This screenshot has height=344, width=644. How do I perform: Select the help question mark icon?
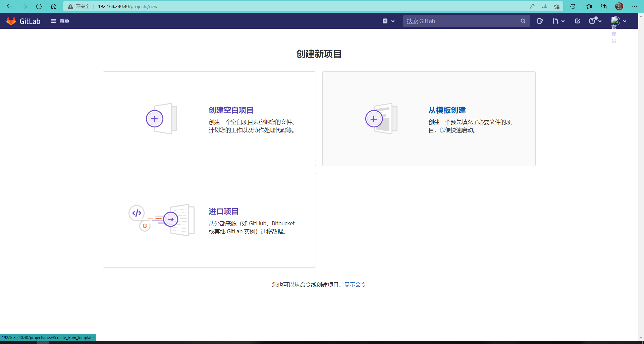pyautogui.click(x=593, y=21)
